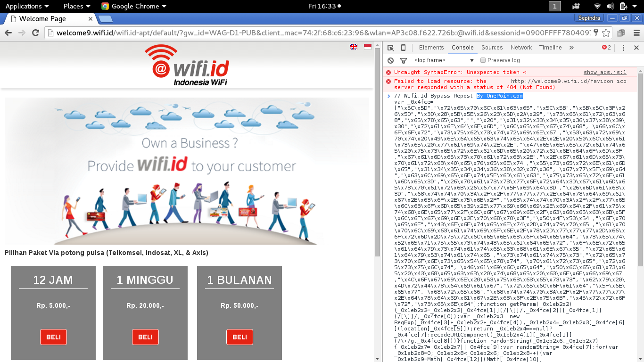Clear the console with the ban icon

[x=390, y=60]
